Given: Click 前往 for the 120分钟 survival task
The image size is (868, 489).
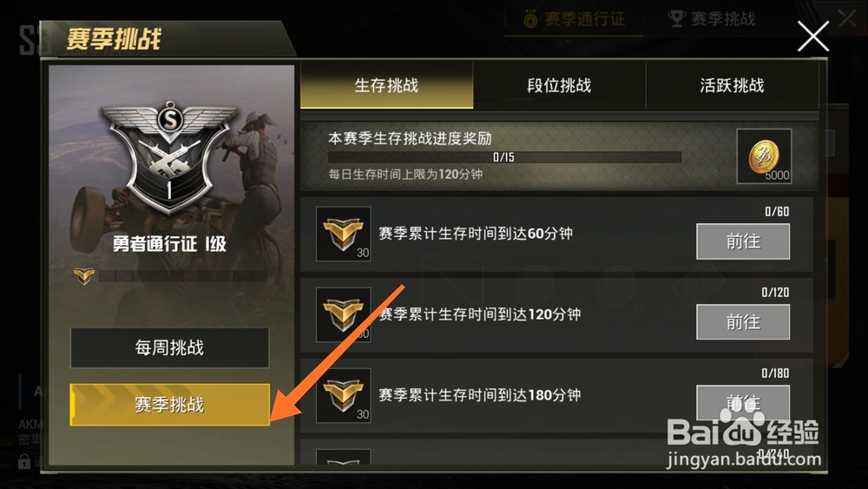Looking at the screenshot, I should [743, 321].
